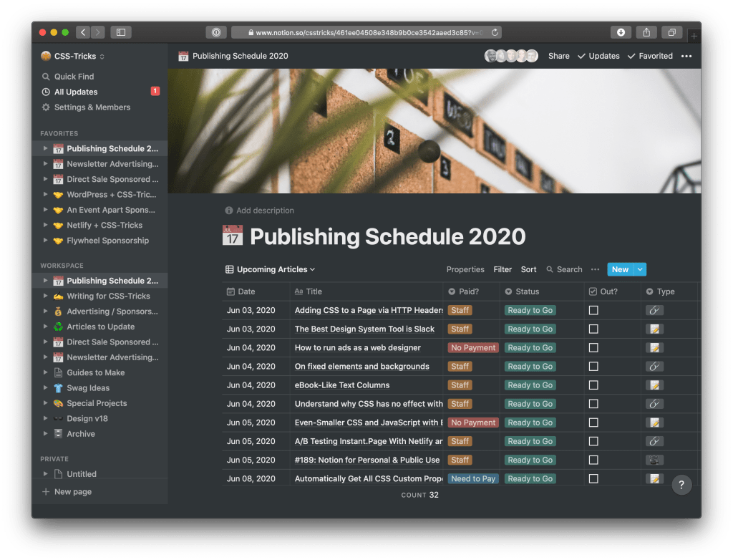Open database Properties menu

[465, 269]
